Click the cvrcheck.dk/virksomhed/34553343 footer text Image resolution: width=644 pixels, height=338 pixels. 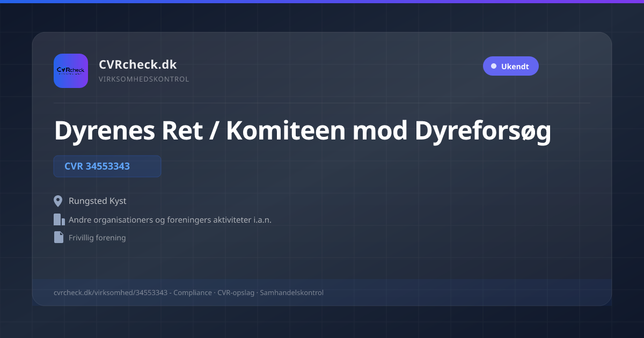[x=189, y=293]
